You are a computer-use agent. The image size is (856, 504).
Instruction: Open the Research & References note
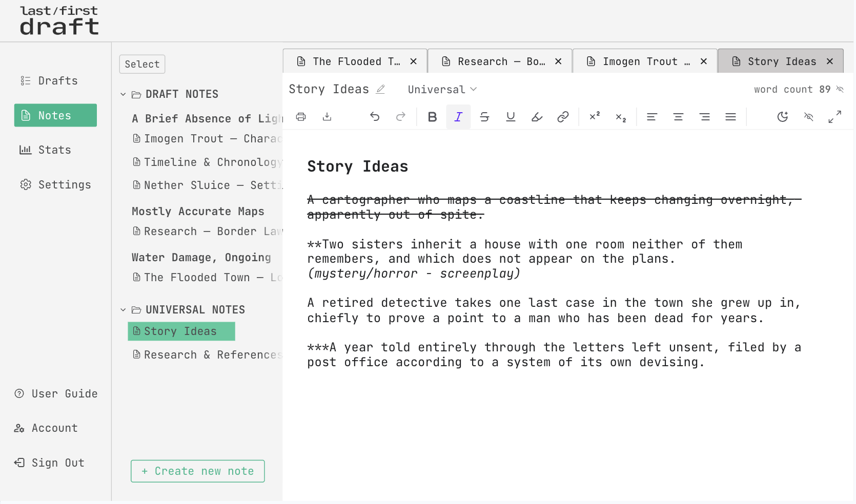pos(207,355)
